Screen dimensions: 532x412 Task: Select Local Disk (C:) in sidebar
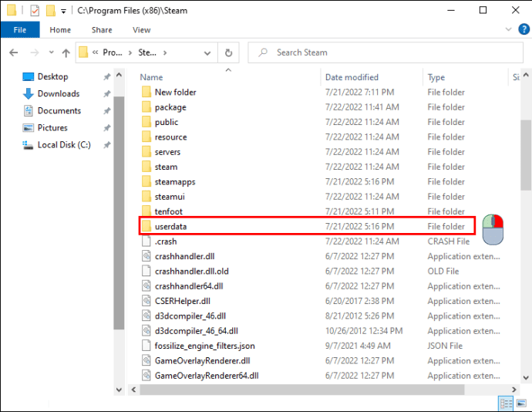click(x=64, y=145)
